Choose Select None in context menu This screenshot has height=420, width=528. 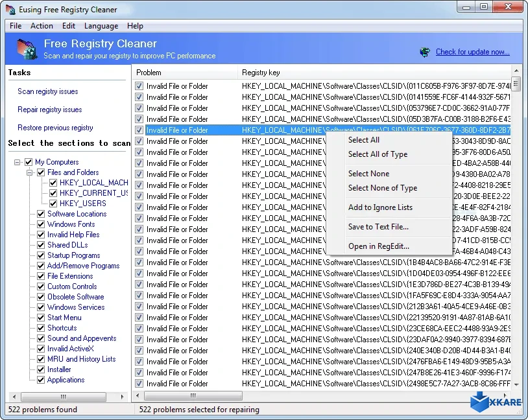368,174
